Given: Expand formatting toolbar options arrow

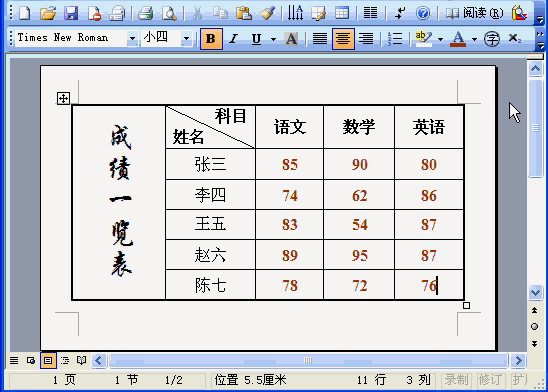Looking at the screenshot, I should pos(540,45).
